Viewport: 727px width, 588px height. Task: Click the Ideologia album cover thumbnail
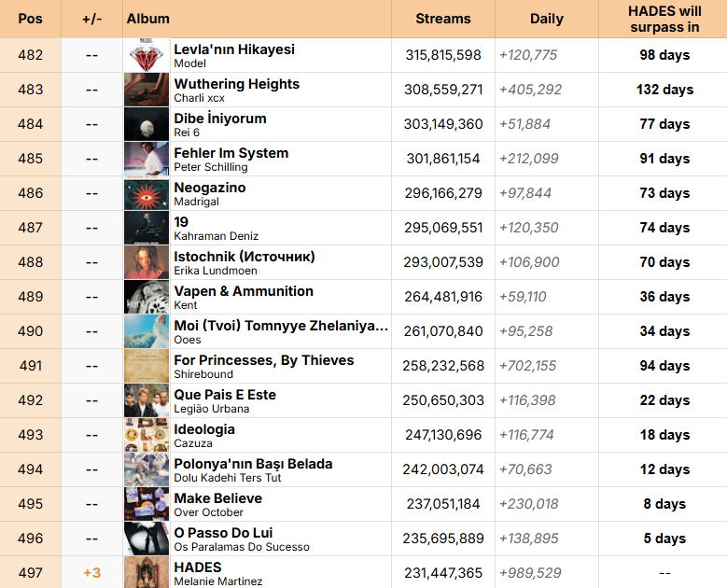click(x=147, y=435)
